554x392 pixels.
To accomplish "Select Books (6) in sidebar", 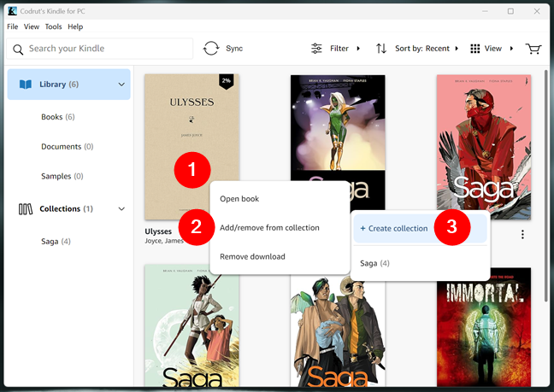I will click(58, 117).
